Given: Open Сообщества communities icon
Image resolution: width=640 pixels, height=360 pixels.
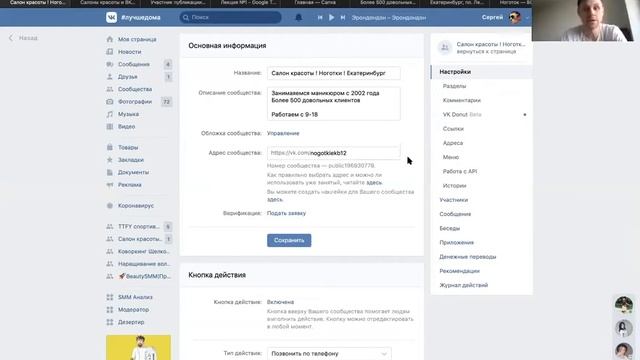Looking at the screenshot, I should [110, 89].
